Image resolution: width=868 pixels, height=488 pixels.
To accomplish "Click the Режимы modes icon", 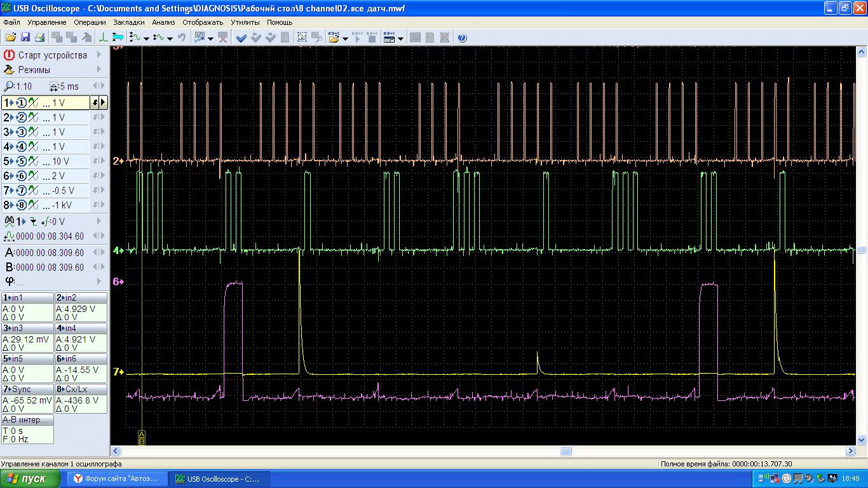I will (x=10, y=70).
